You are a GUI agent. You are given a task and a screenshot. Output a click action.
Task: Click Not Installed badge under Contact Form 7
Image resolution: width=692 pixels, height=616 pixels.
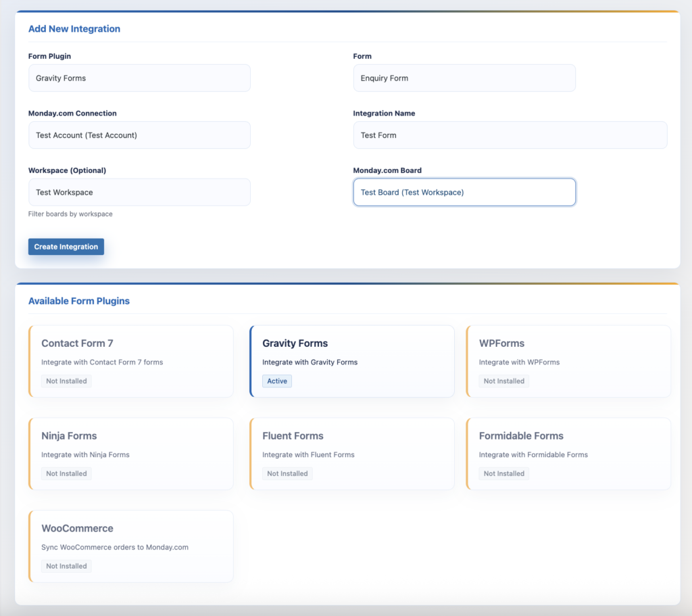coord(66,381)
